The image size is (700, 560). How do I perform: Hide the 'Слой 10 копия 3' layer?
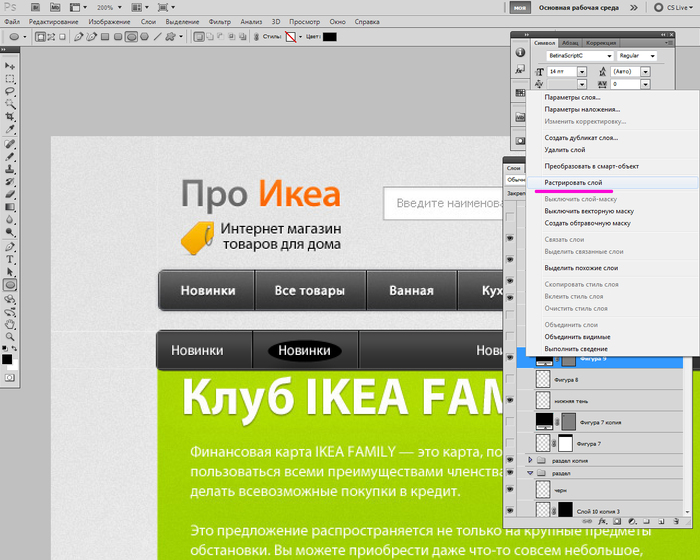pyautogui.click(x=510, y=510)
